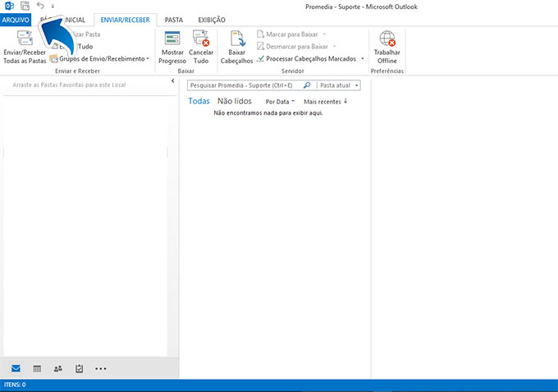Open the Pasta atual scope dropdown
This screenshot has width=558, height=392.
pyautogui.click(x=339, y=85)
